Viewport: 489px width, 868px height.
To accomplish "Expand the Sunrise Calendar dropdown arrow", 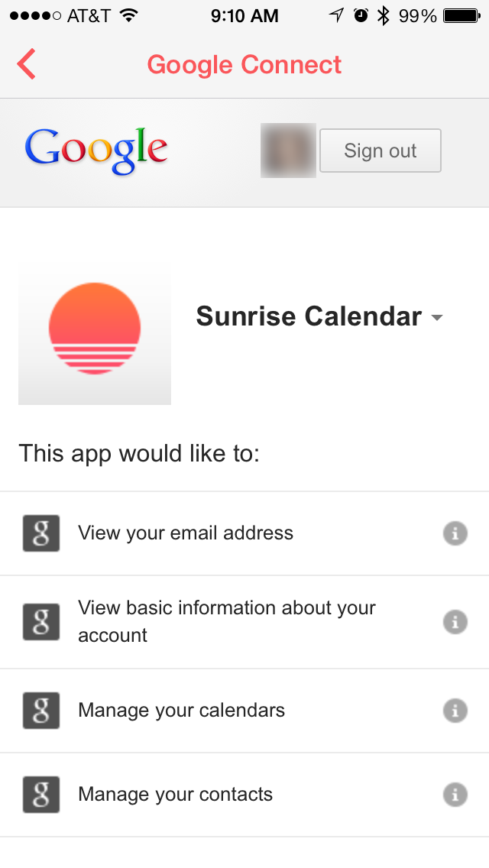I will (437, 318).
